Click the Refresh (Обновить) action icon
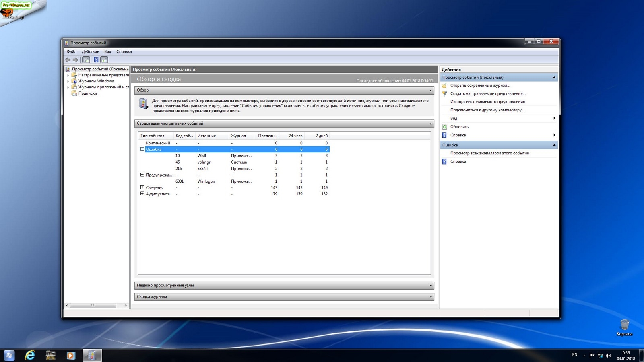Image resolution: width=644 pixels, height=362 pixels. tap(444, 127)
